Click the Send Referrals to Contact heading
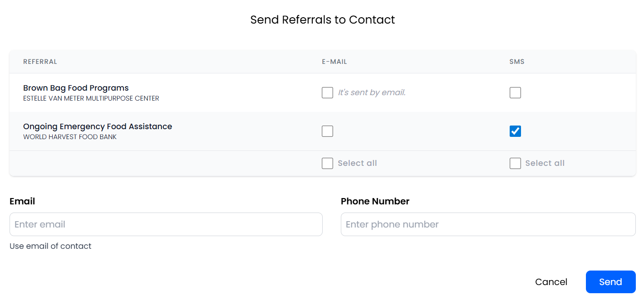Image resolution: width=644 pixels, height=300 pixels. pos(322,19)
